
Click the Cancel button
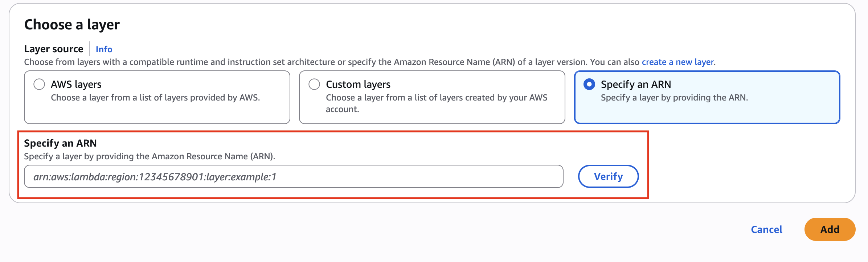point(766,229)
